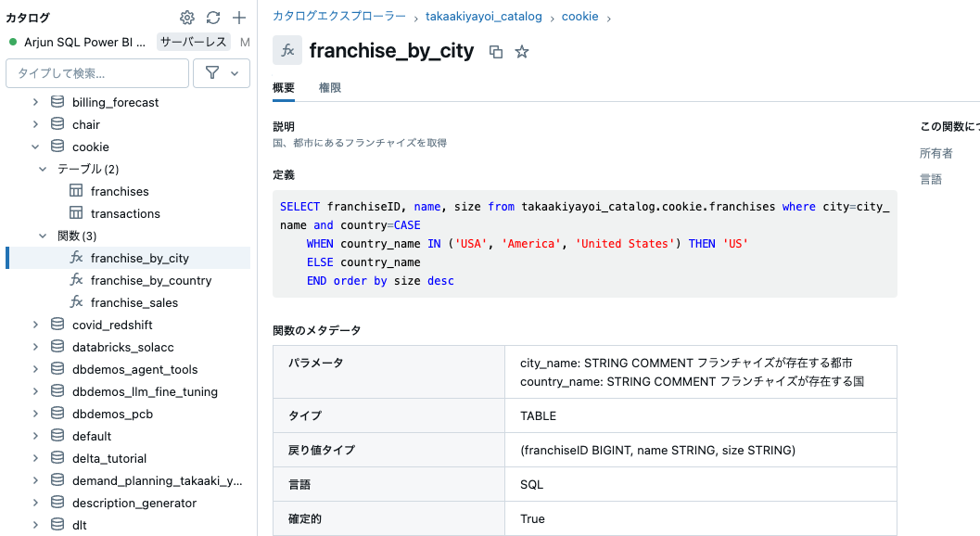The width and height of the screenshot is (980, 536).
Task: Open the catalog settings gear icon
Action: tap(186, 17)
